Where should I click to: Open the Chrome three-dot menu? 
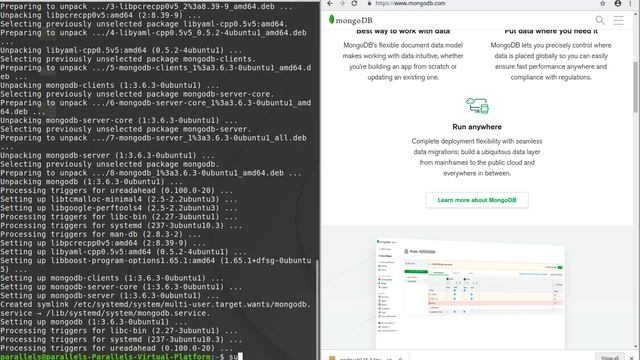click(x=630, y=3)
